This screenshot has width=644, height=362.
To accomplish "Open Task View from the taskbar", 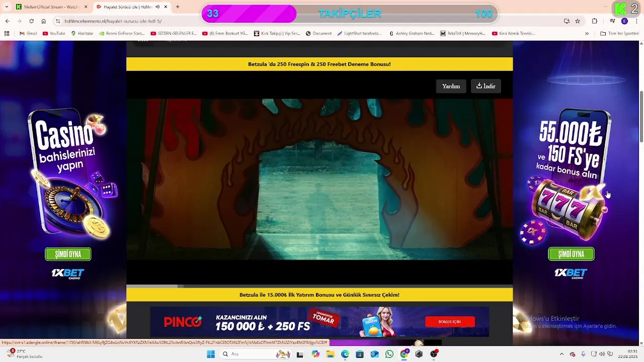I will 300,354.
